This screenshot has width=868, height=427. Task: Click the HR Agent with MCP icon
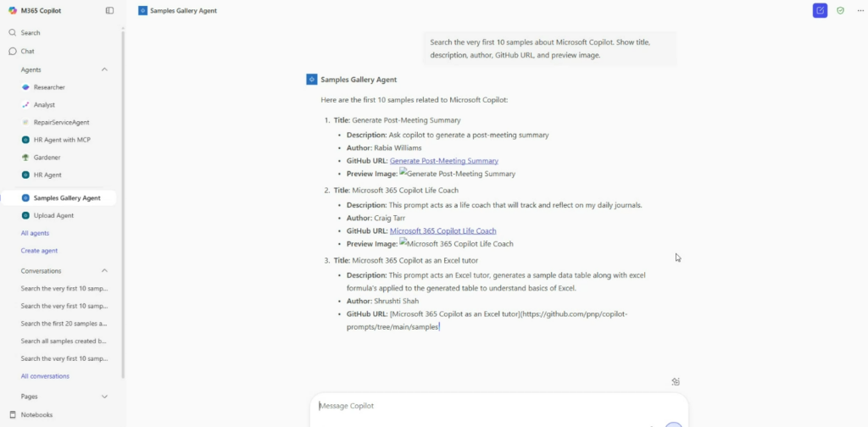pos(25,140)
